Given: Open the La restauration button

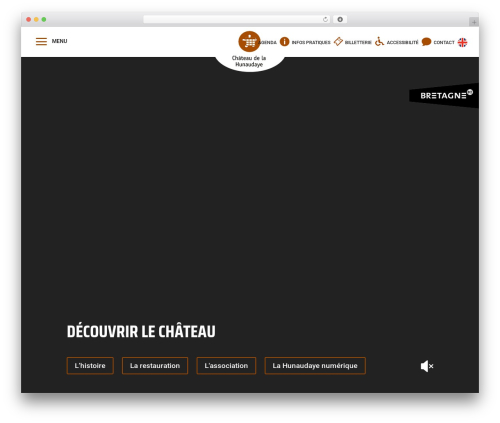Looking at the screenshot, I should 155,366.
